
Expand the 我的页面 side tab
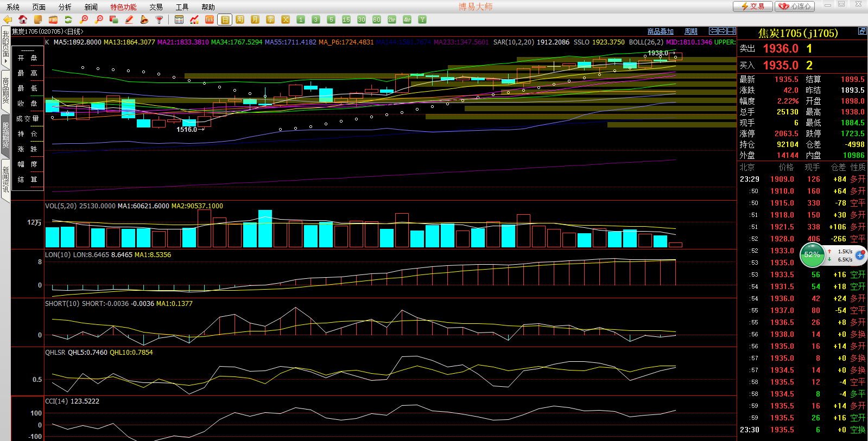(5, 47)
